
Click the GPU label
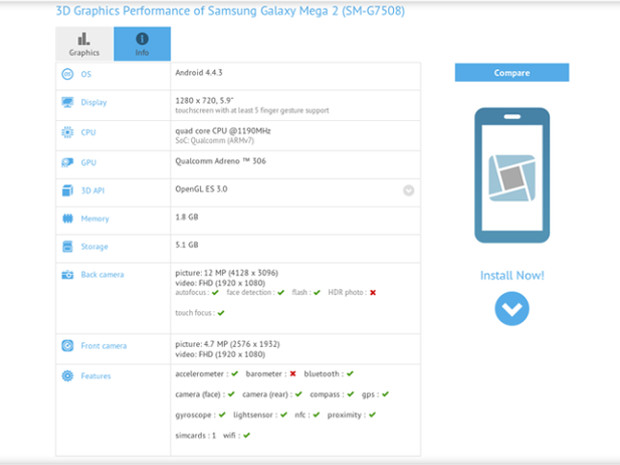(89, 163)
